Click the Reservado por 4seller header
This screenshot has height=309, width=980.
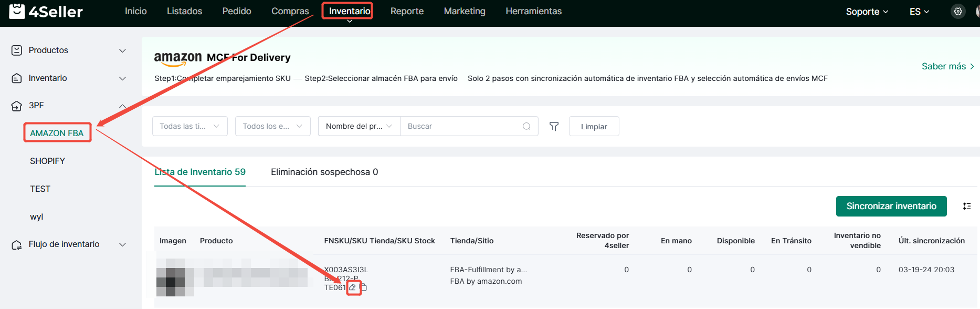602,240
